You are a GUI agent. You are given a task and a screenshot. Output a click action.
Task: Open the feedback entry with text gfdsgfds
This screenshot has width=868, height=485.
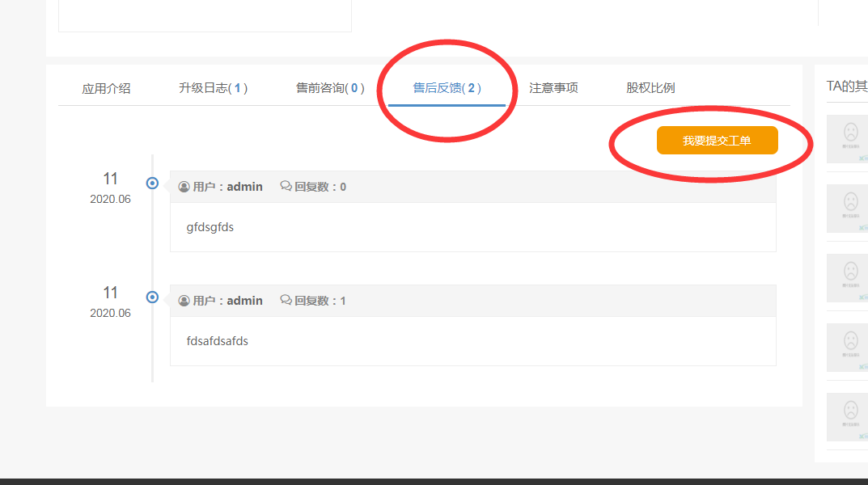click(210, 227)
